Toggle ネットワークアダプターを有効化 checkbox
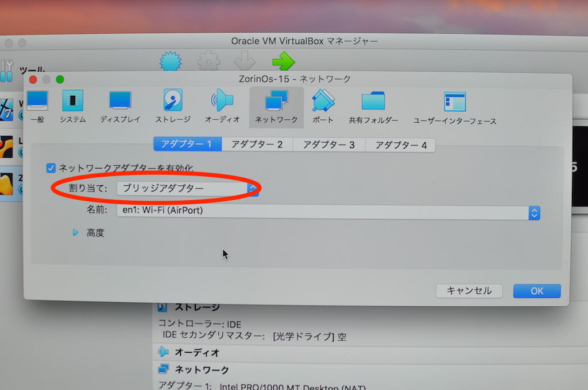This screenshot has width=588, height=390. (51, 168)
